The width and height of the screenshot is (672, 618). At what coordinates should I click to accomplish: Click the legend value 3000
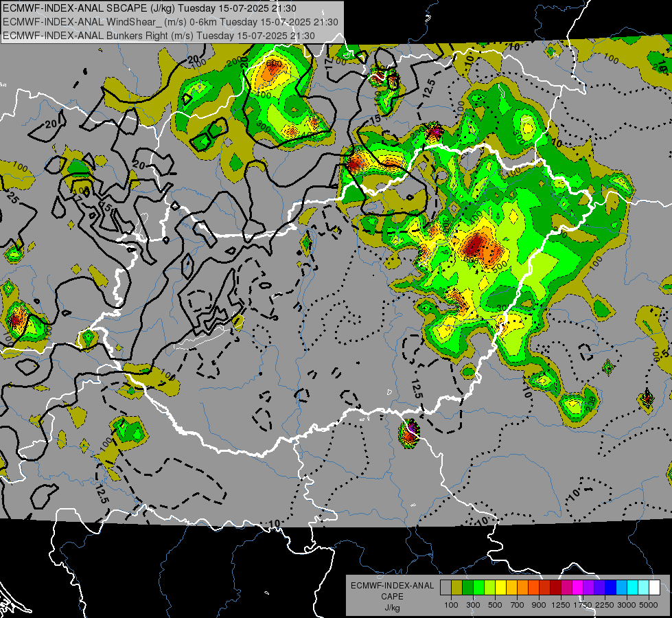[627, 605]
